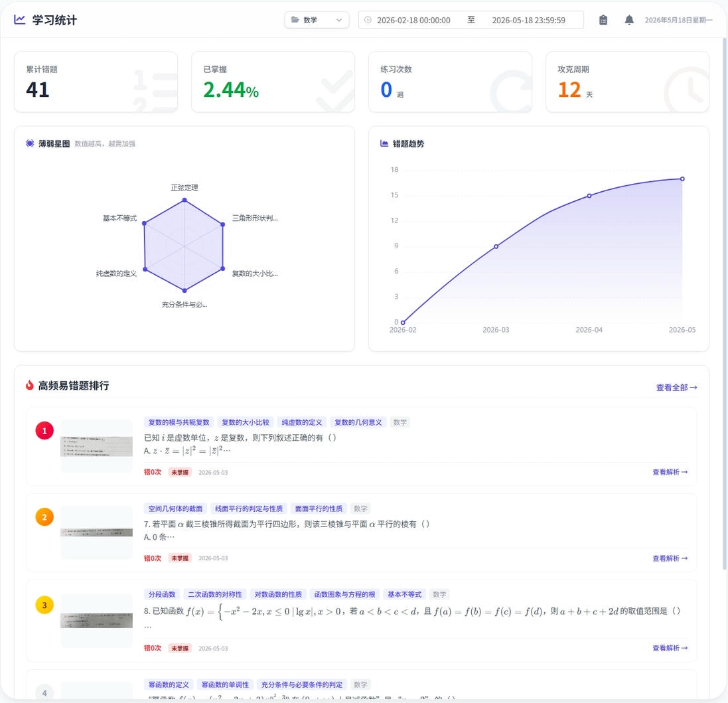Click the question text 已知 i 是虚数单位
Viewport: 728px width, 703px height.
(x=240, y=437)
